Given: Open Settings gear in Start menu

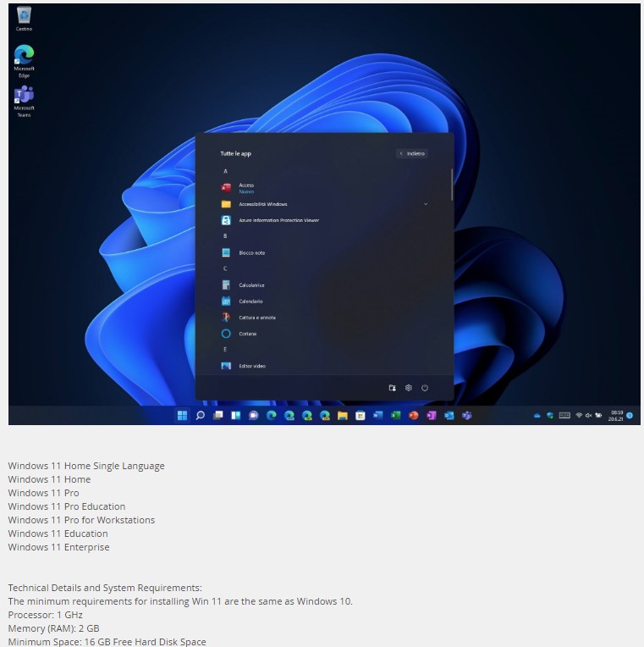Looking at the screenshot, I should coord(408,388).
